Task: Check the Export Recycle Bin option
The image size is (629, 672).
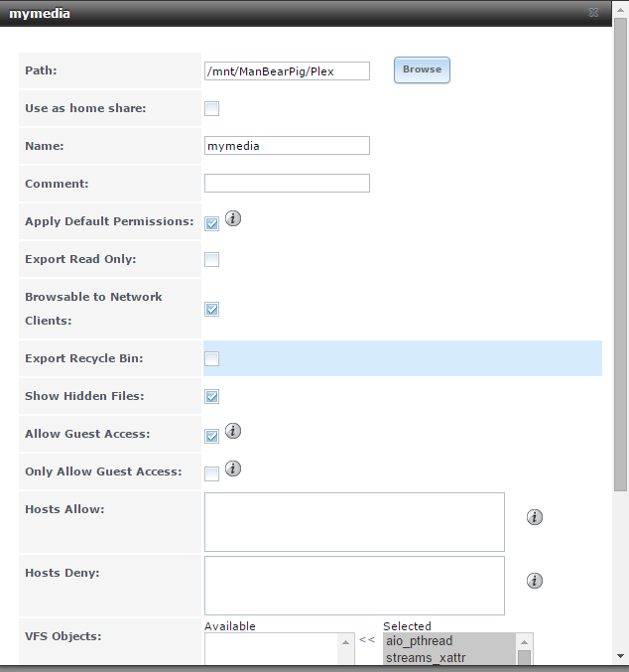Action: point(211,358)
